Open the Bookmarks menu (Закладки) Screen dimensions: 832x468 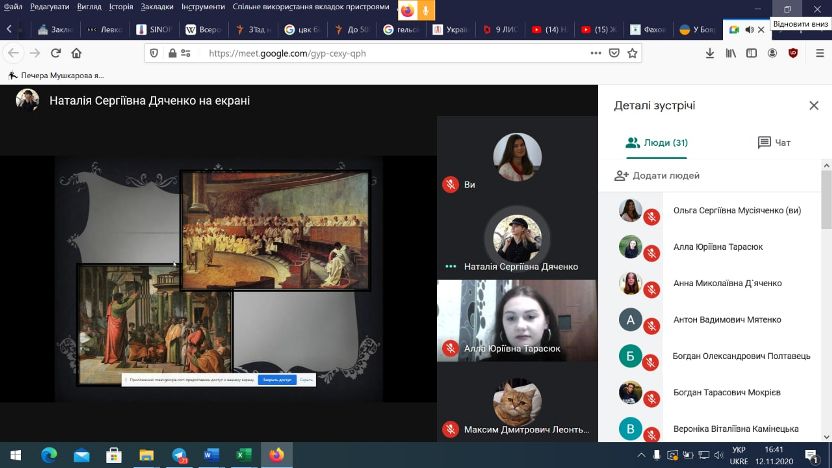click(157, 7)
